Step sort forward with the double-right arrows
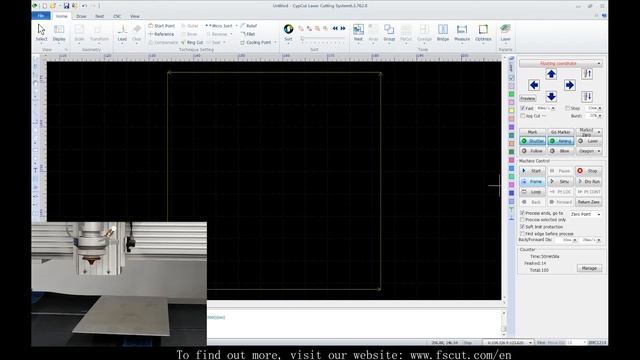 pos(343,28)
